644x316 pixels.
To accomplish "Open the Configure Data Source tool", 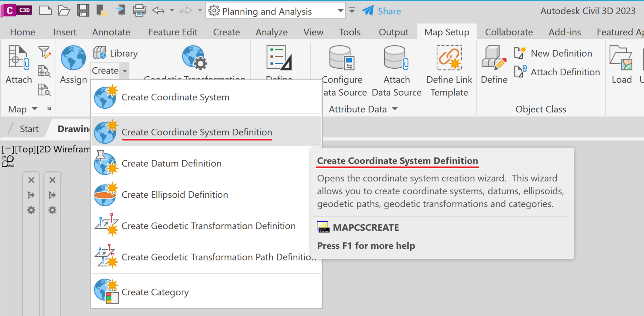I will pyautogui.click(x=342, y=58).
